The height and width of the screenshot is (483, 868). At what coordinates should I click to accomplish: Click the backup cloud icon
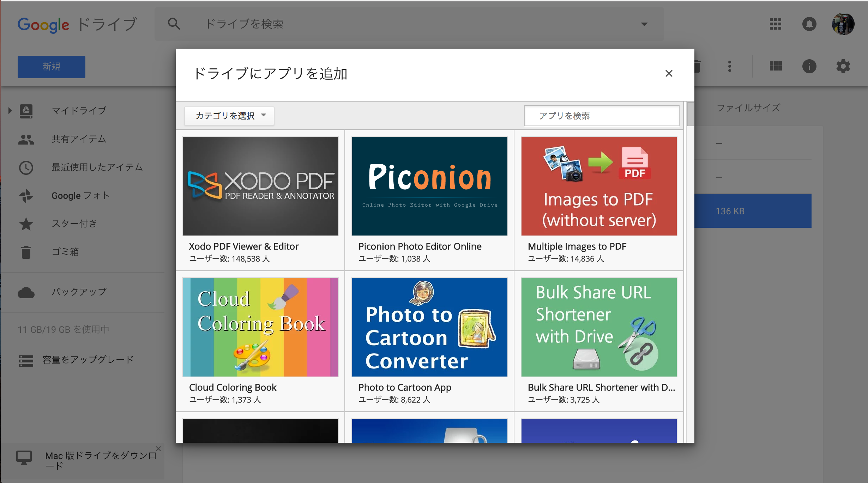click(26, 293)
